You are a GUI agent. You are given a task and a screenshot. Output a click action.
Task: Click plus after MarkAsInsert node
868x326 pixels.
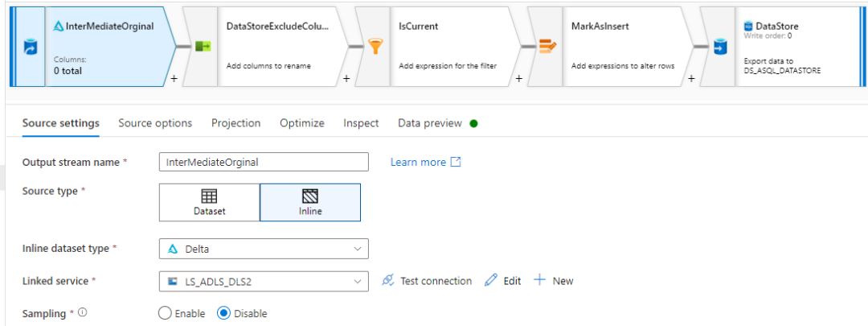tap(691, 79)
